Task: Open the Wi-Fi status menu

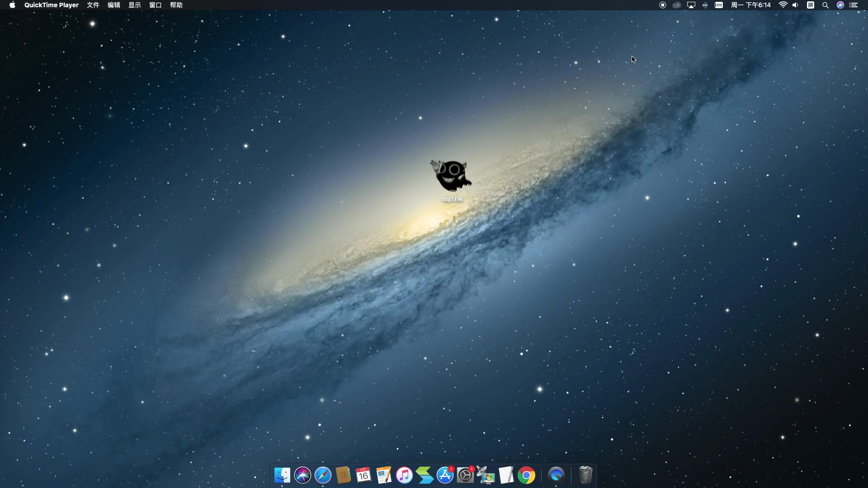Action: [x=783, y=5]
